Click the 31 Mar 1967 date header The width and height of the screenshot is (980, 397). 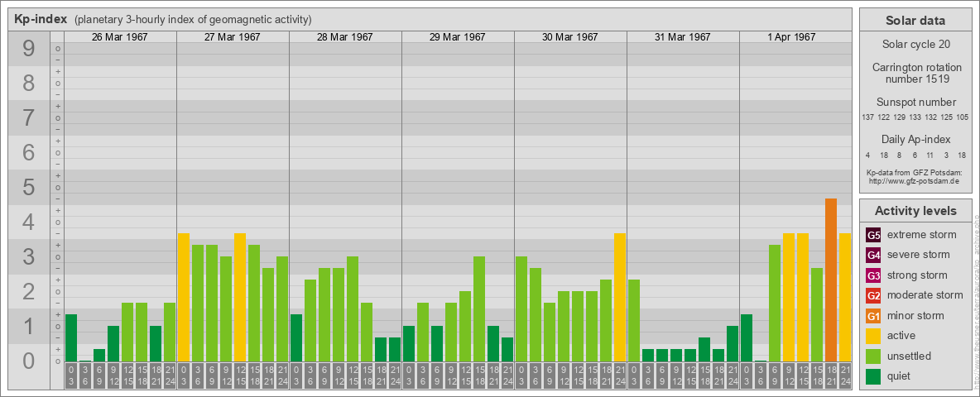[x=682, y=37]
